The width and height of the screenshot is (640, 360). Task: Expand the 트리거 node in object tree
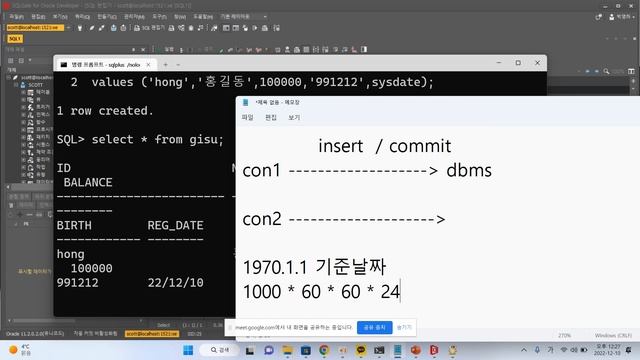23,107
